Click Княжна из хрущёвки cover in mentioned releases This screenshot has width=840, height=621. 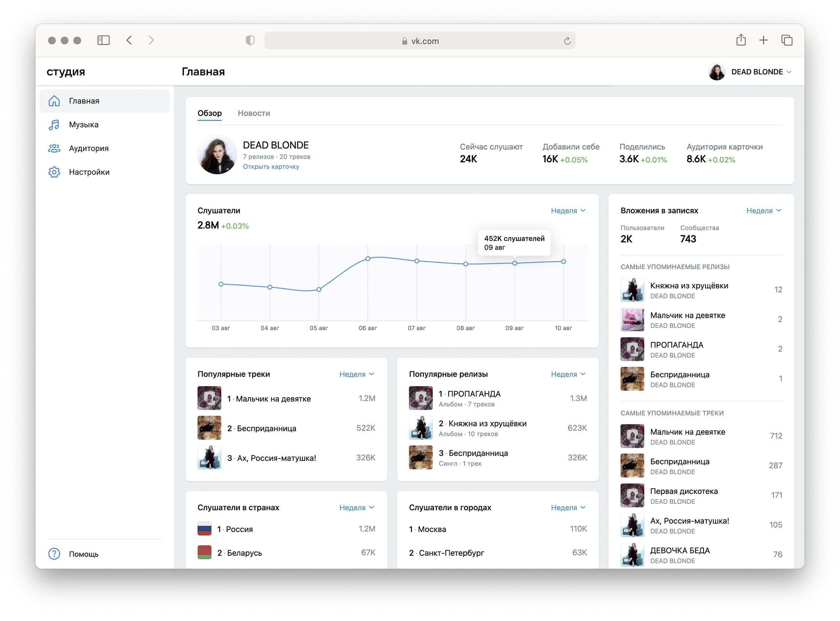pos(632,290)
